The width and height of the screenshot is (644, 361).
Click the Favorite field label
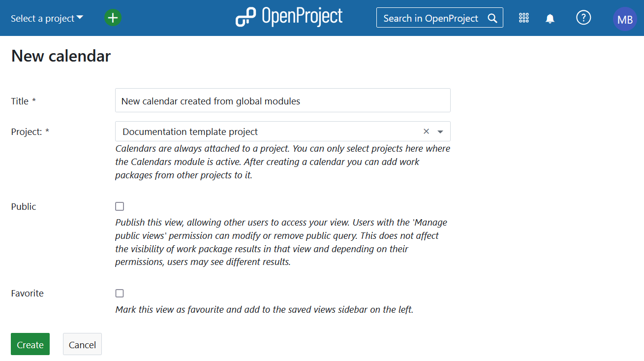click(x=28, y=294)
